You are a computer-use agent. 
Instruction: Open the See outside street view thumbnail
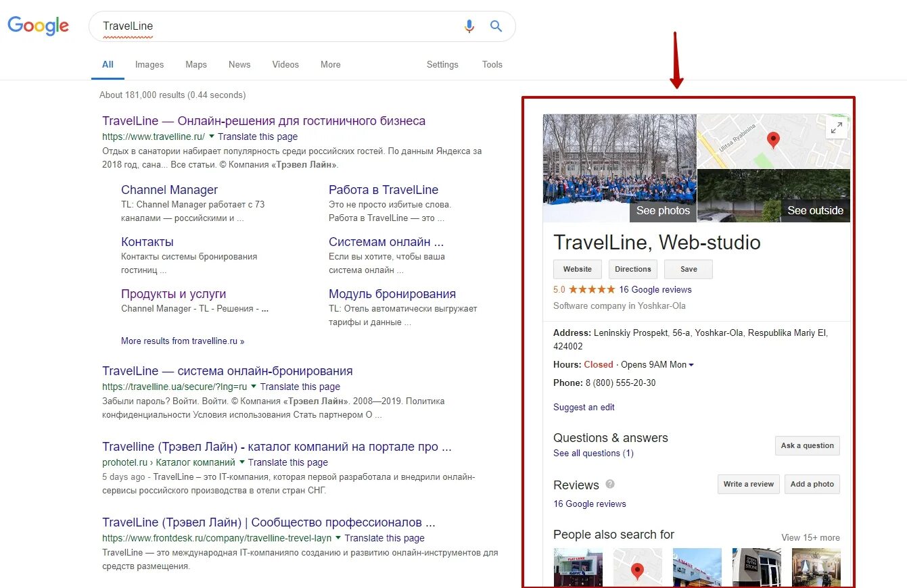click(x=774, y=195)
